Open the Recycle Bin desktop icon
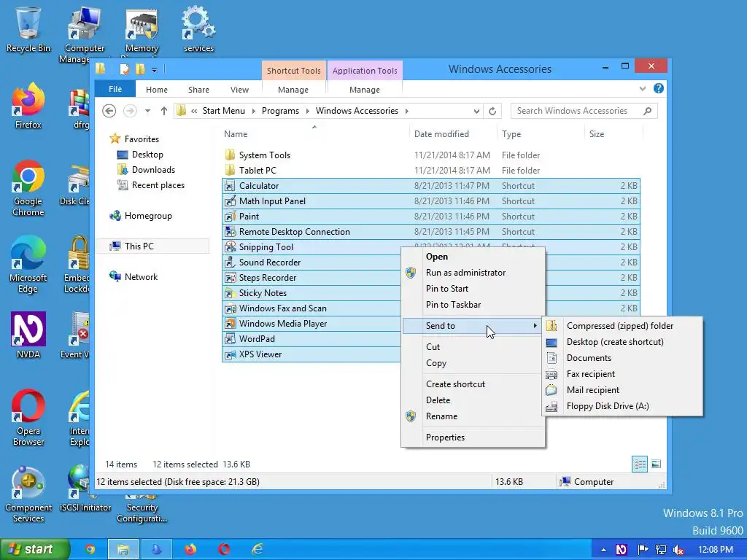The height and width of the screenshot is (560, 747). pos(28,28)
